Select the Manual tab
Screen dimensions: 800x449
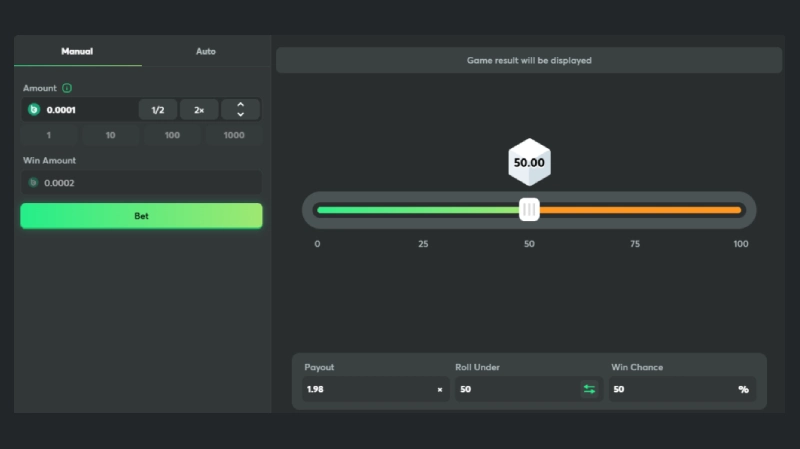click(x=78, y=51)
